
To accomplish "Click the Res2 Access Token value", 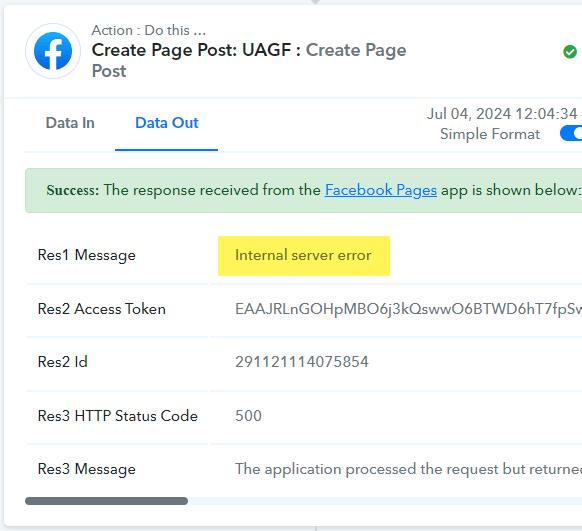I will coord(408,309).
